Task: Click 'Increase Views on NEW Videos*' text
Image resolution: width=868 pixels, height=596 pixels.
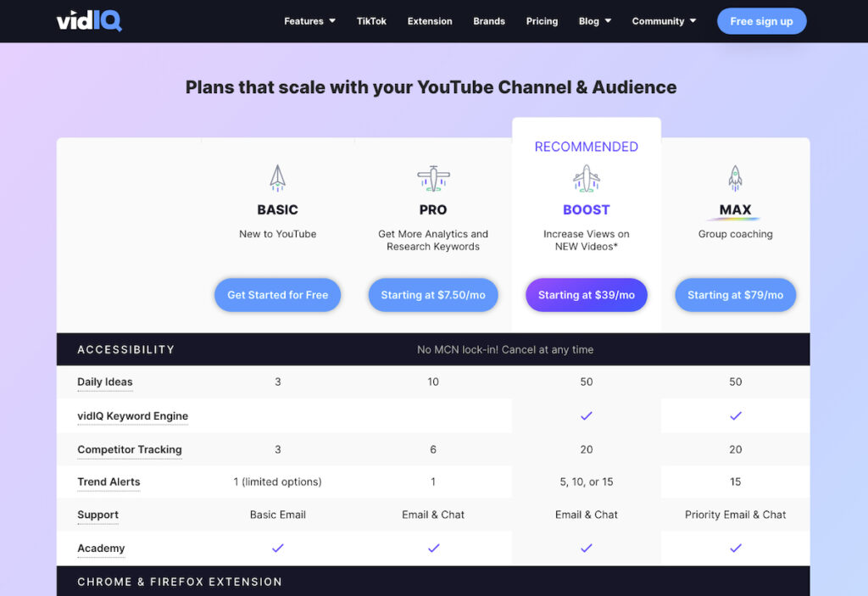Action: (587, 240)
